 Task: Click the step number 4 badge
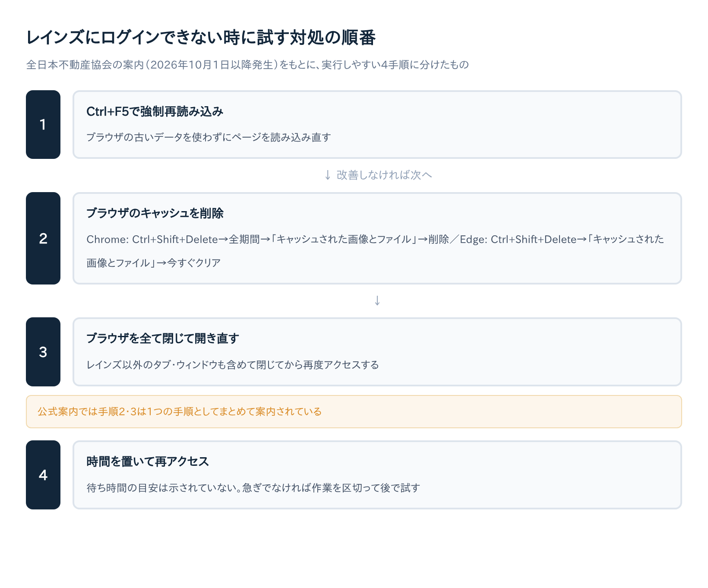point(43,475)
